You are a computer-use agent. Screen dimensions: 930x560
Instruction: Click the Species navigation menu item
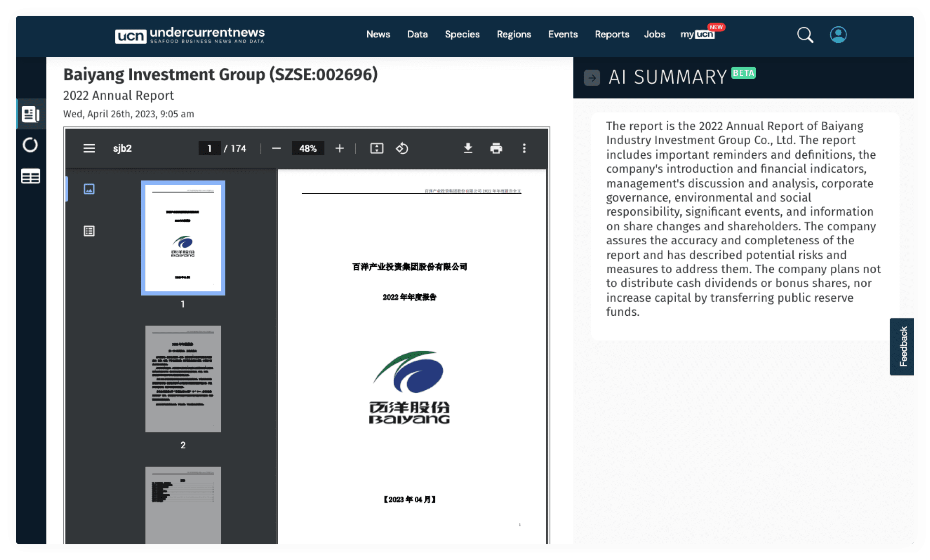pyautogui.click(x=462, y=35)
